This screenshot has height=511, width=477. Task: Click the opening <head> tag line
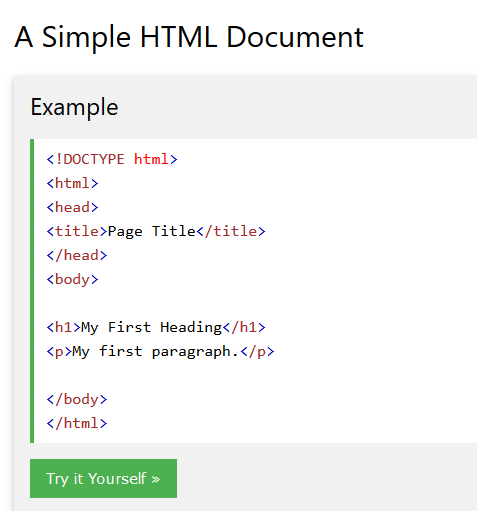pos(72,207)
